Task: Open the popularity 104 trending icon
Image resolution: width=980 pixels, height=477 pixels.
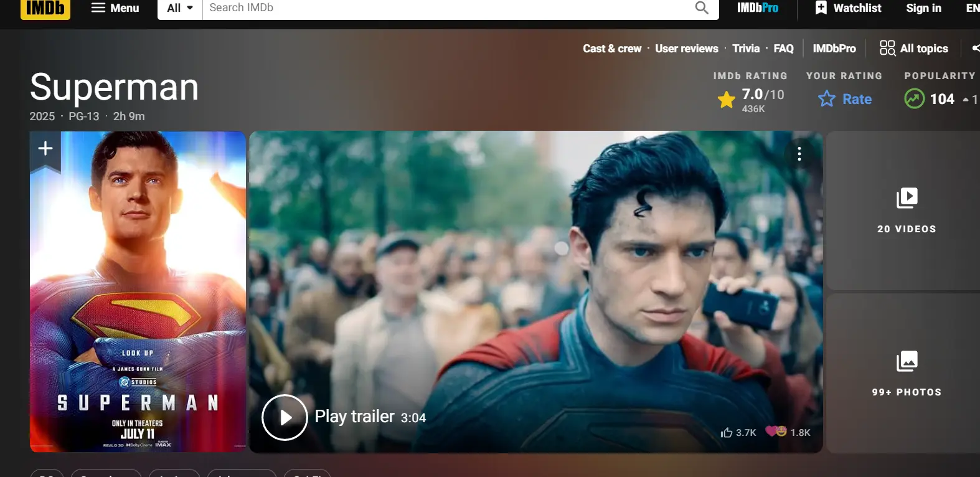Action: coord(914,98)
